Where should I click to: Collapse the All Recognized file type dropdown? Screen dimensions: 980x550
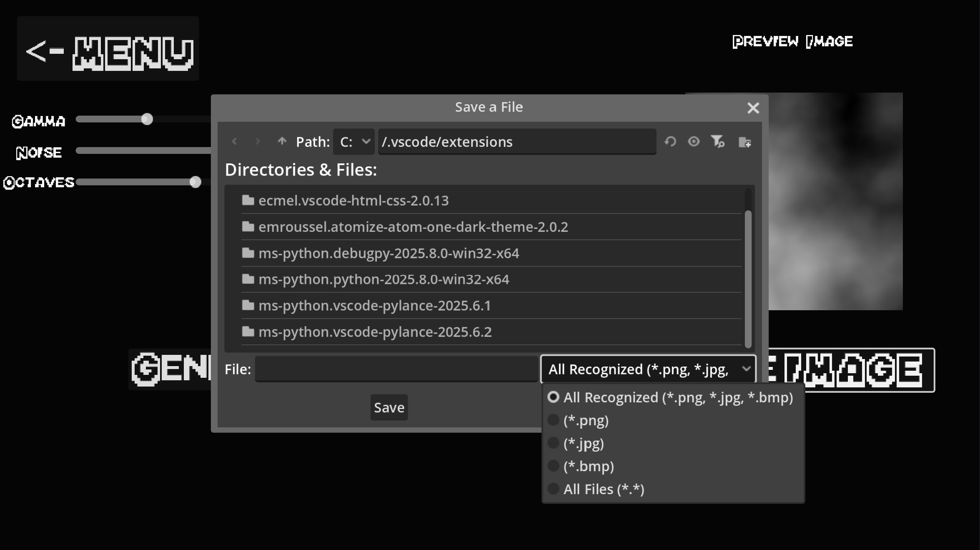point(648,369)
